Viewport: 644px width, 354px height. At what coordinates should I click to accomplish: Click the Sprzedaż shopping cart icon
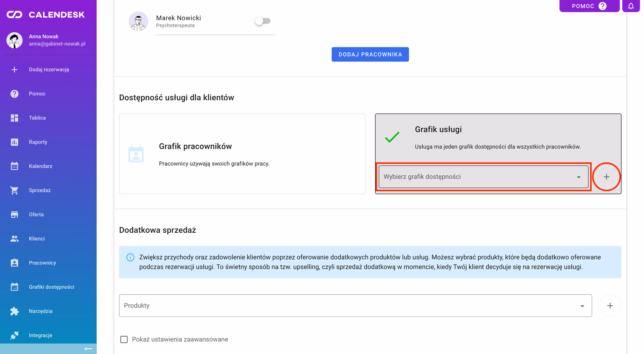pyautogui.click(x=14, y=191)
